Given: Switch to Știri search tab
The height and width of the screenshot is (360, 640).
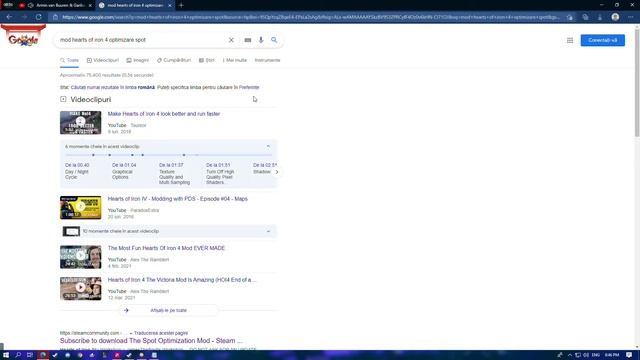Looking at the screenshot, I should 207,60.
